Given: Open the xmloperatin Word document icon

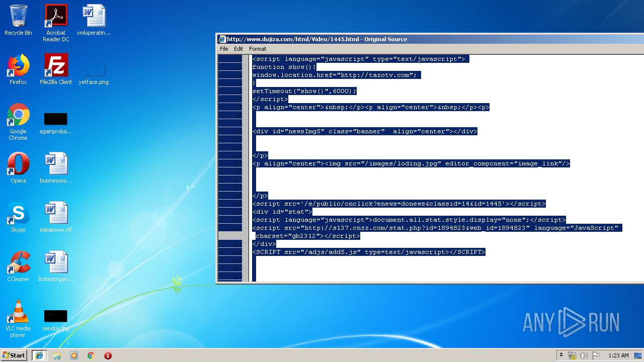Looking at the screenshot, I should pos(94,20).
